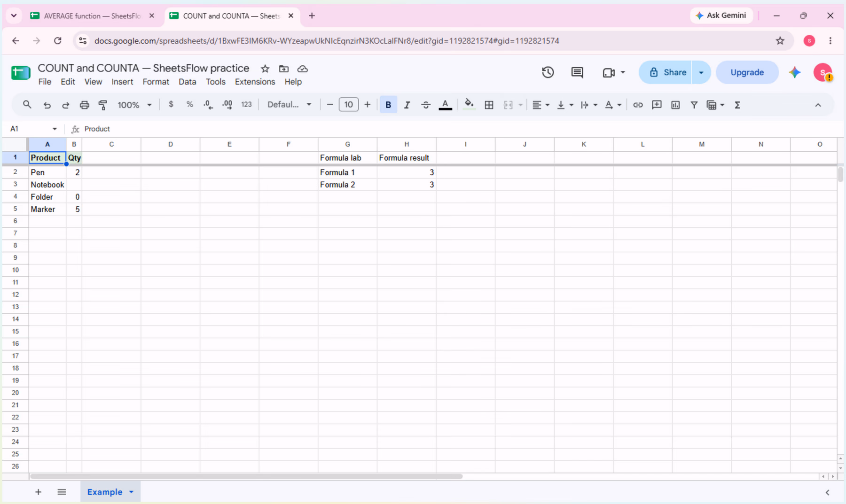Open the text color picker
846x504 pixels.
pos(445,105)
